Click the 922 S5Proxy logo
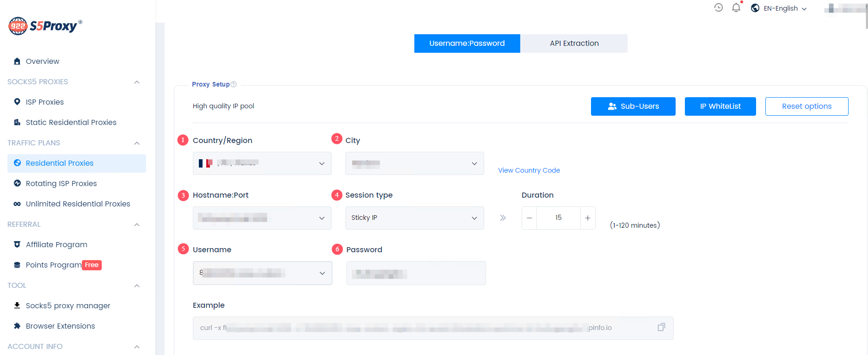This screenshot has height=355, width=868. (45, 26)
